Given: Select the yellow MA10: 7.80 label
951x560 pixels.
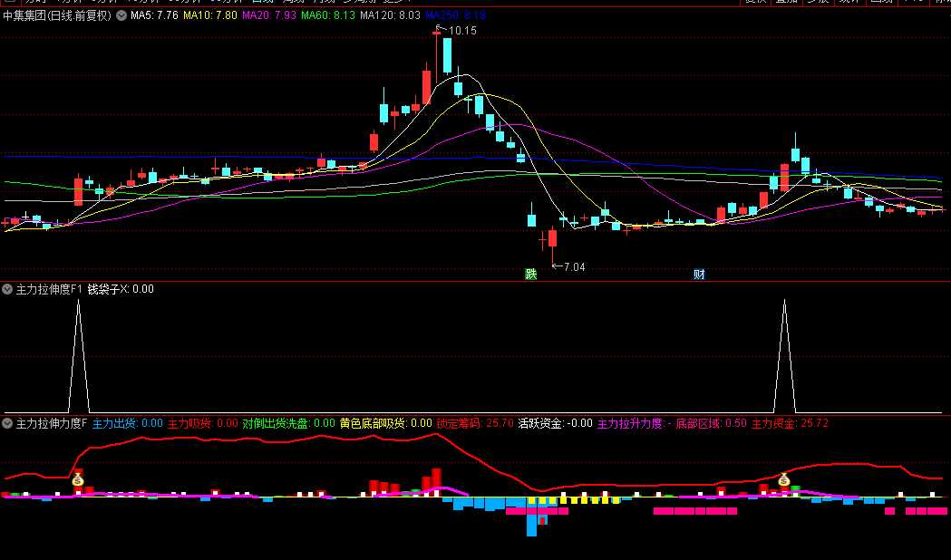Looking at the screenshot, I should 209,15.
